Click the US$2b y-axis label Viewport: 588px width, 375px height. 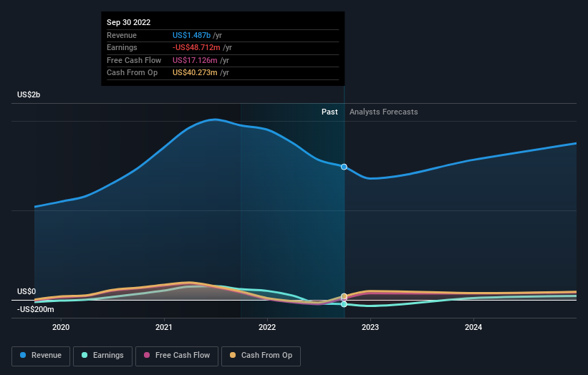(29, 94)
